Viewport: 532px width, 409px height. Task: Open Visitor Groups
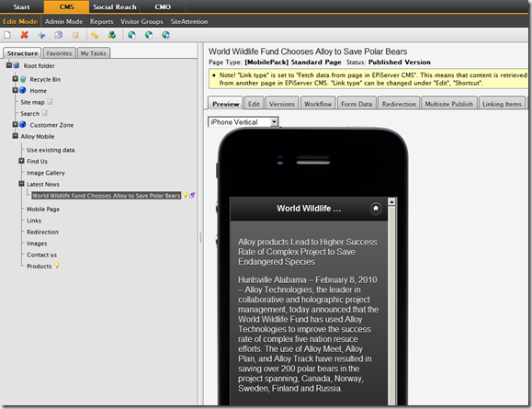(x=141, y=21)
